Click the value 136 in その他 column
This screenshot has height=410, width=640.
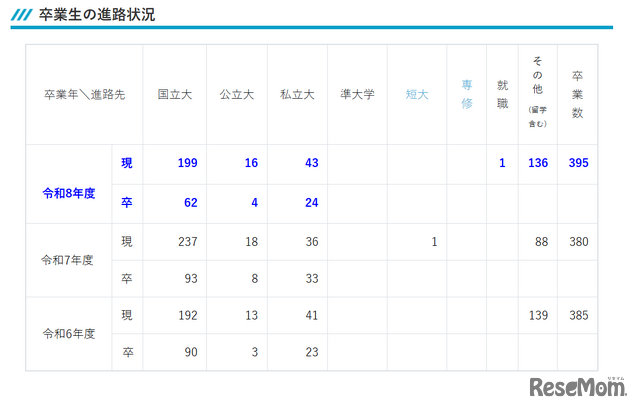(x=538, y=163)
